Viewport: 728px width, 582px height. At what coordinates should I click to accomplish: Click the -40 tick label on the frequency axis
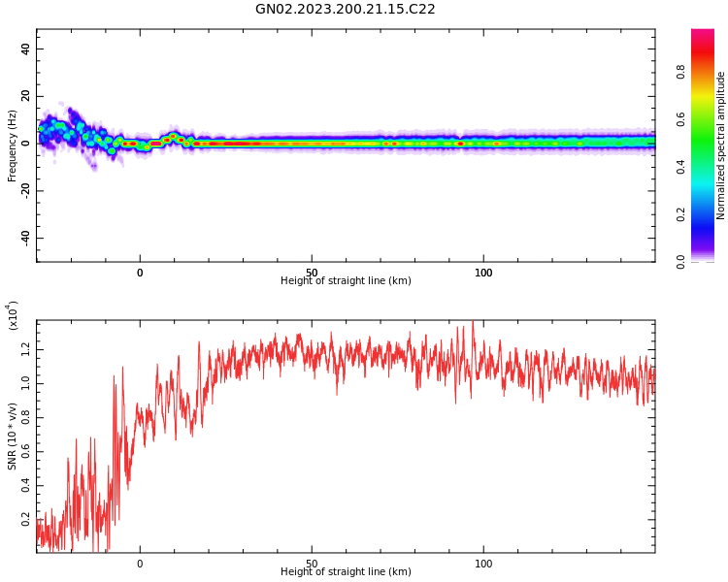click(25, 237)
